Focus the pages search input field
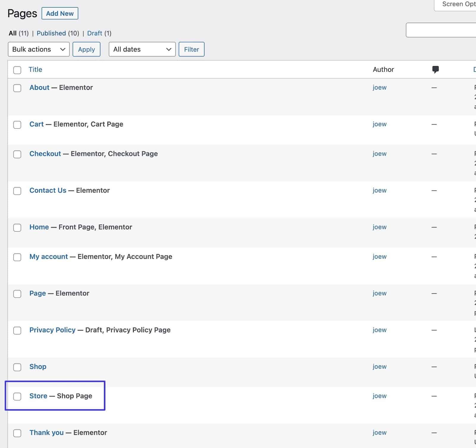476x448 pixels. tap(441, 30)
